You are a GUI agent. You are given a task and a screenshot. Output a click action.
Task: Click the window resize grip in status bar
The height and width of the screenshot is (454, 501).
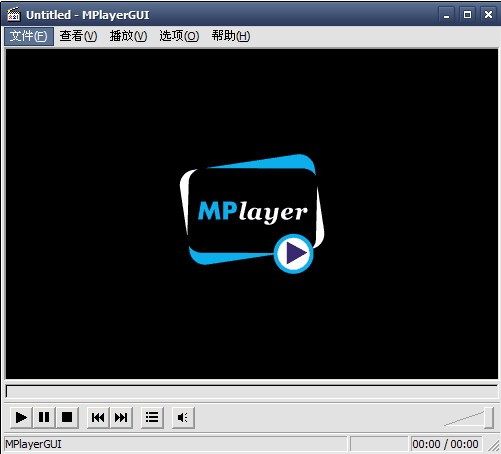pyautogui.click(x=493, y=446)
